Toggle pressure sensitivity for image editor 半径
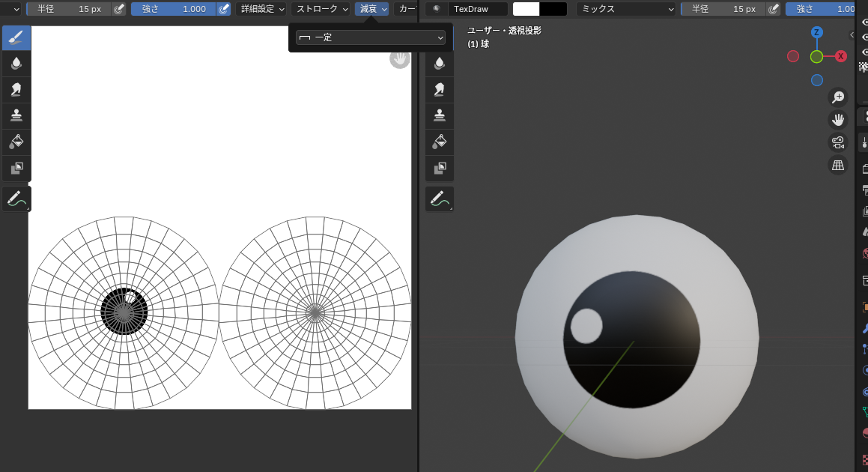Screen dimensions: 868x472 [x=119, y=9]
